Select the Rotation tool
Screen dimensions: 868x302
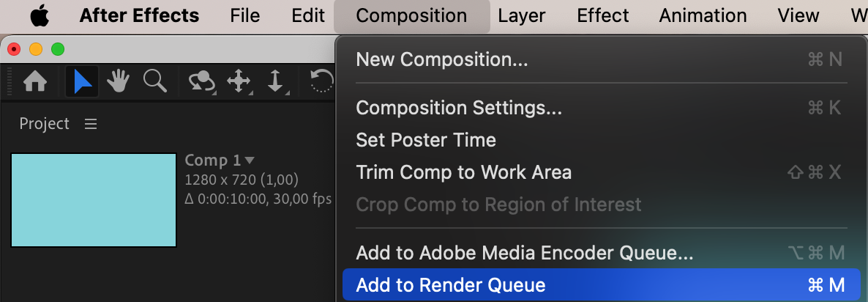tap(322, 81)
